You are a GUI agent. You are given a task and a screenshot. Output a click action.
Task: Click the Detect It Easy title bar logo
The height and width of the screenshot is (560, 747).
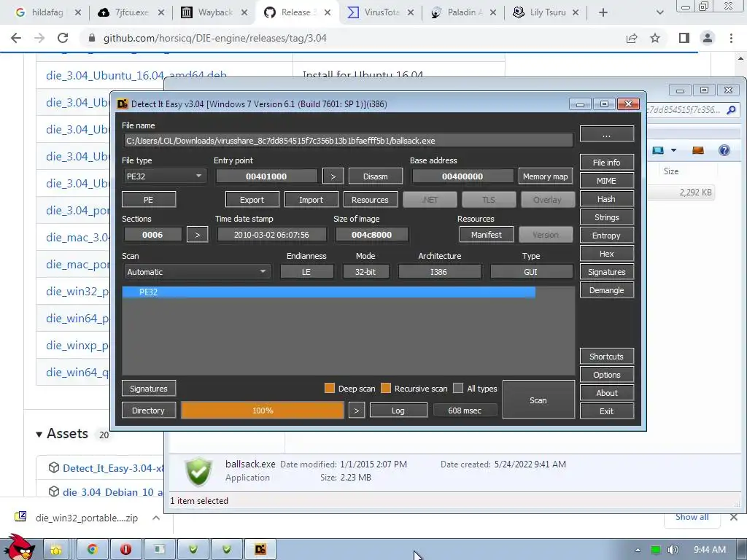(123, 104)
